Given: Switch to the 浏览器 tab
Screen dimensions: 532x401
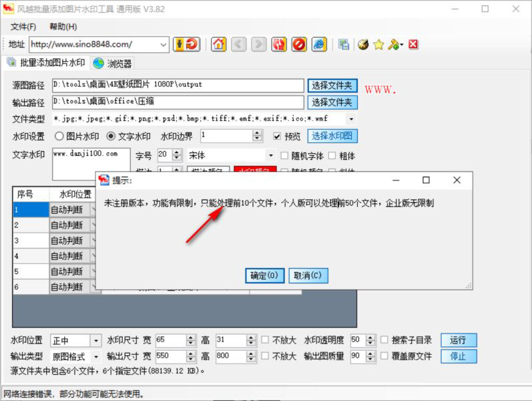Looking at the screenshot, I should pos(113,63).
